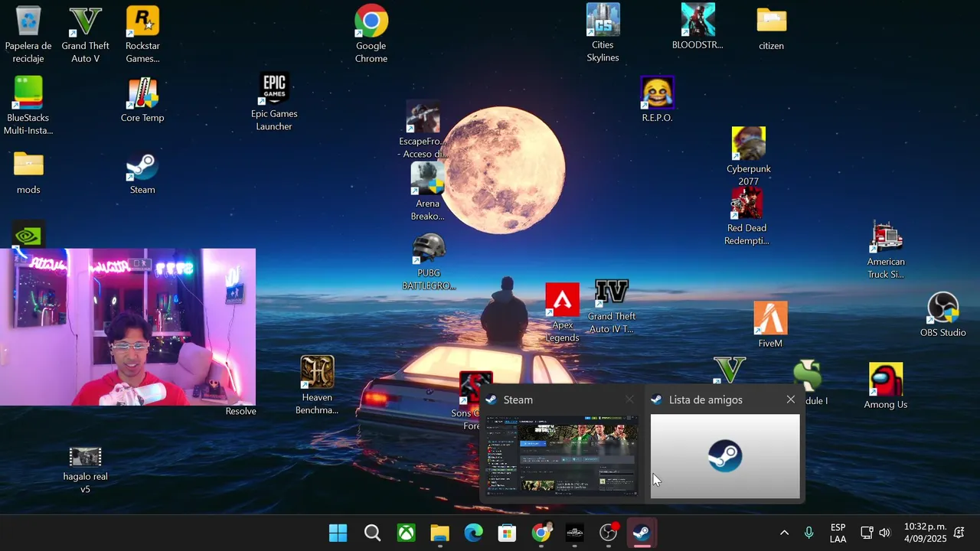The width and height of the screenshot is (980, 551).
Task: Select the Grand Theft Auto V desktop shortcut
Action: pyautogui.click(x=85, y=34)
